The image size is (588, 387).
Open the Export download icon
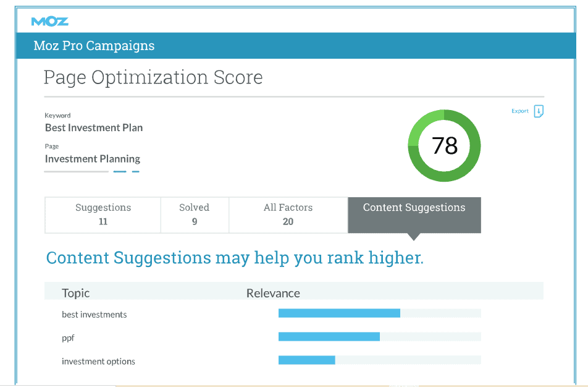pyautogui.click(x=539, y=111)
